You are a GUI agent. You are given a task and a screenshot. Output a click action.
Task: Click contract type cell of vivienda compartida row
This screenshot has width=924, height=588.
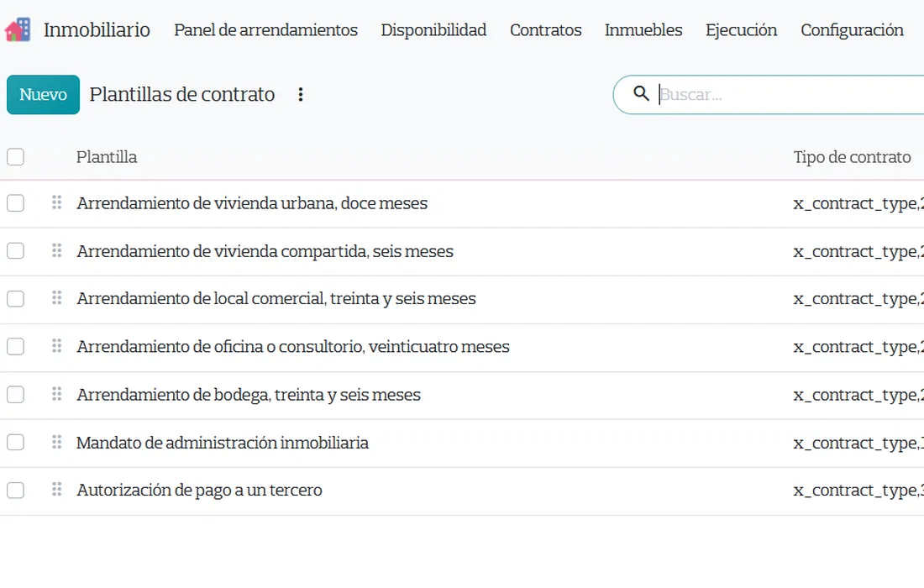tap(858, 252)
